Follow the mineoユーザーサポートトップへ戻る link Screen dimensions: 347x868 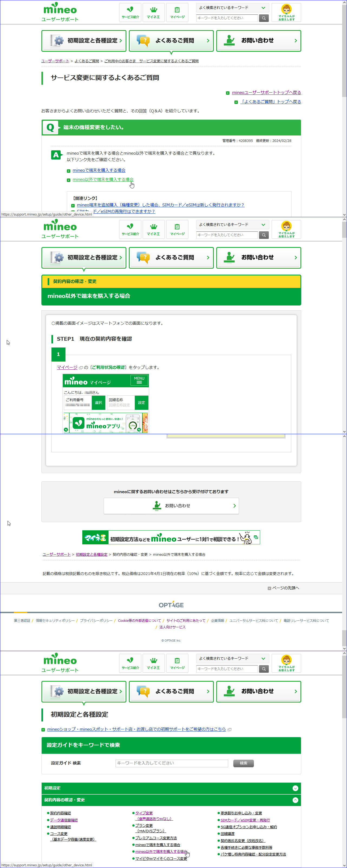pos(266,93)
